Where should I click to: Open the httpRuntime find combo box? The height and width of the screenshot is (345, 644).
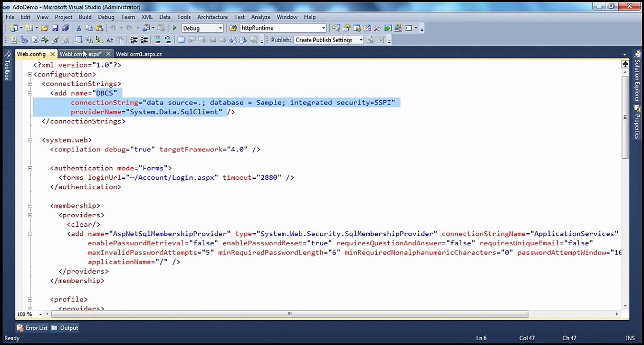click(323, 28)
